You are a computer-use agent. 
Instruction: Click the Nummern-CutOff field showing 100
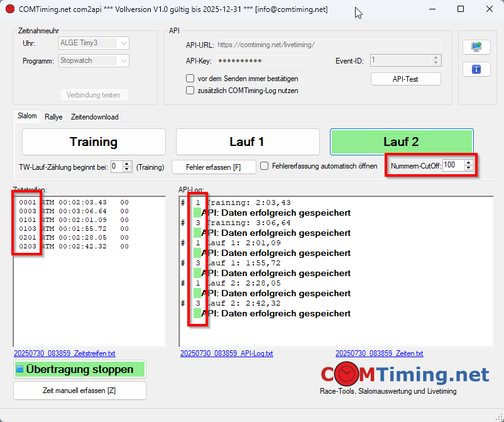coord(453,165)
